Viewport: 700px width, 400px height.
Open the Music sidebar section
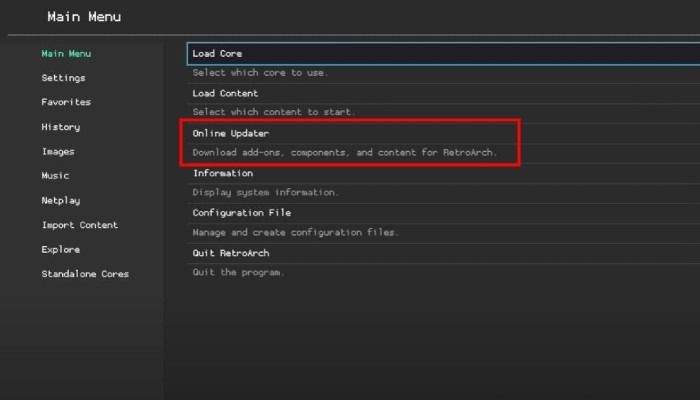tap(55, 176)
